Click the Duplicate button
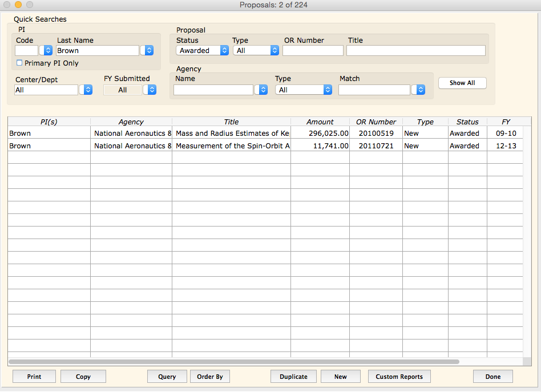541x392 pixels. (293, 377)
